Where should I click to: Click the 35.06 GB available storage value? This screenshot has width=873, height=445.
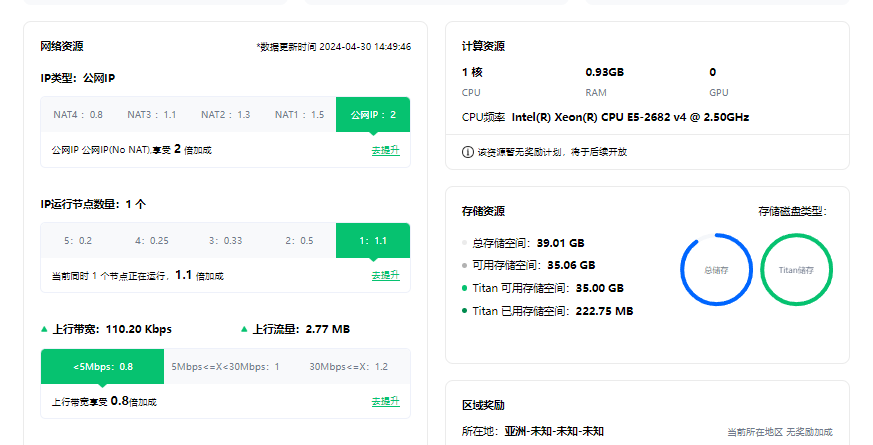click(x=571, y=265)
